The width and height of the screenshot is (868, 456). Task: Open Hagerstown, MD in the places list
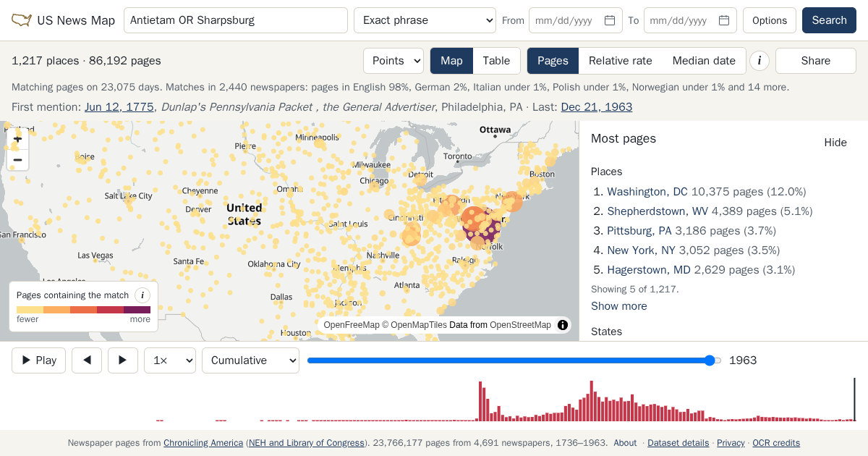[x=649, y=270]
